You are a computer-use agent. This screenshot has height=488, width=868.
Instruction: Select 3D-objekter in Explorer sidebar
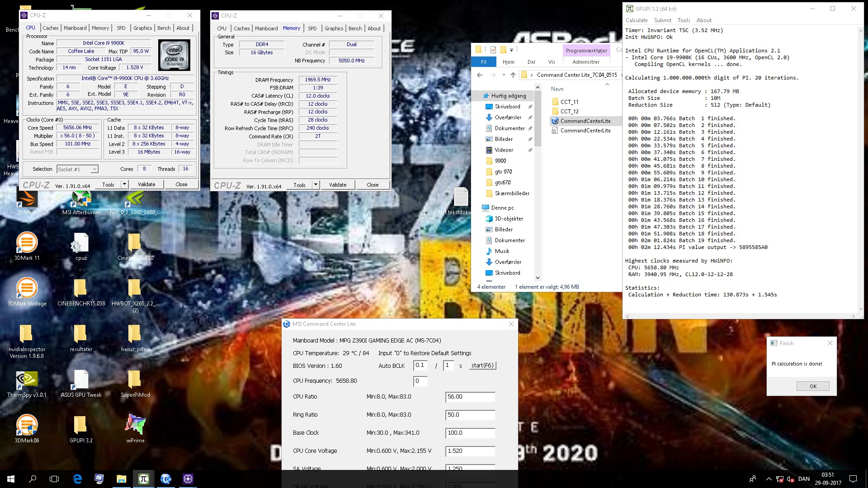(509, 219)
